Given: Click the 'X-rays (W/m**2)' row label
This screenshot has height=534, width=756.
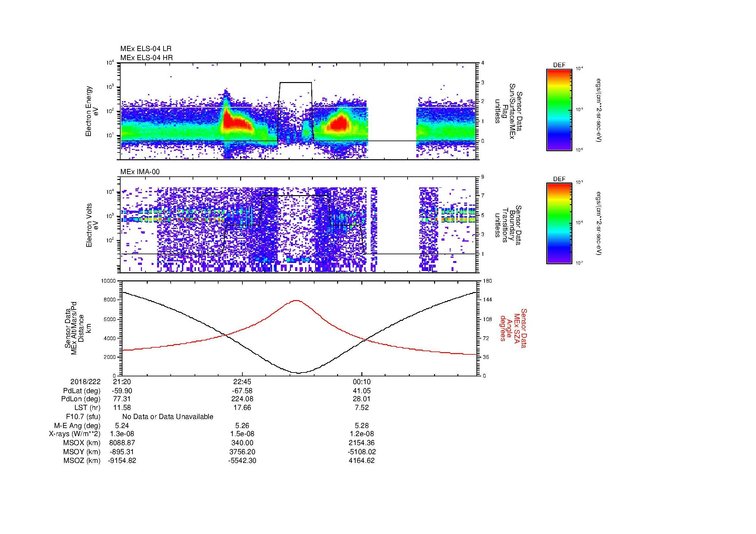Looking at the screenshot, I should pos(75,434).
